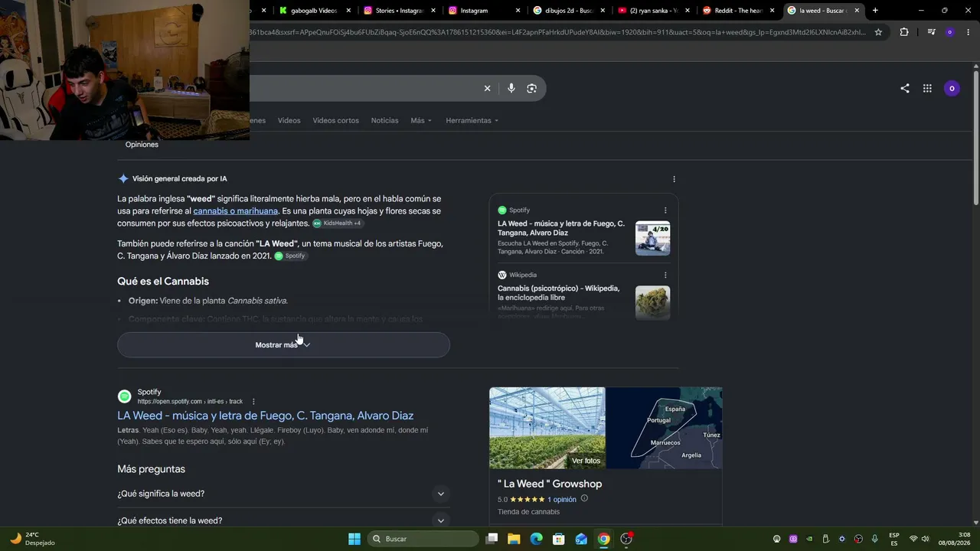Bookmark this page with the star icon
Screen dimensions: 980x551
pyautogui.click(x=878, y=32)
